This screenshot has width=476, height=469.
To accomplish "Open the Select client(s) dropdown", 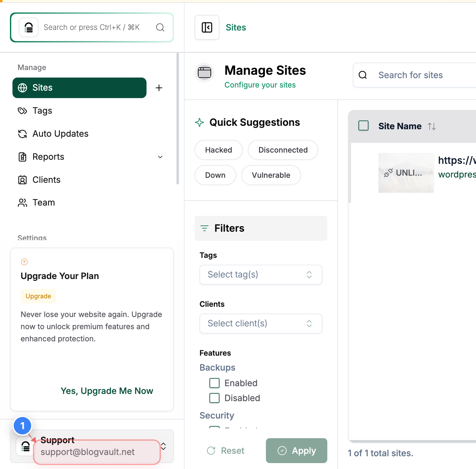I will [261, 324].
